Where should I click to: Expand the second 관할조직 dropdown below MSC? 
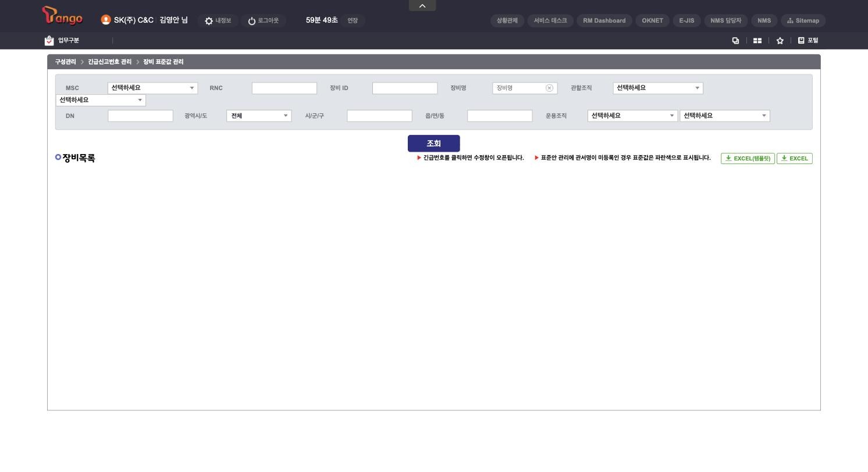coord(101,100)
